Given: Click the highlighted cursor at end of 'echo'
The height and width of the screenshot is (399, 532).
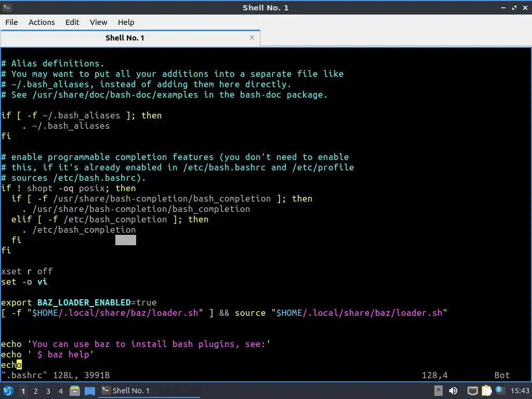Looking at the screenshot, I should 19,365.
